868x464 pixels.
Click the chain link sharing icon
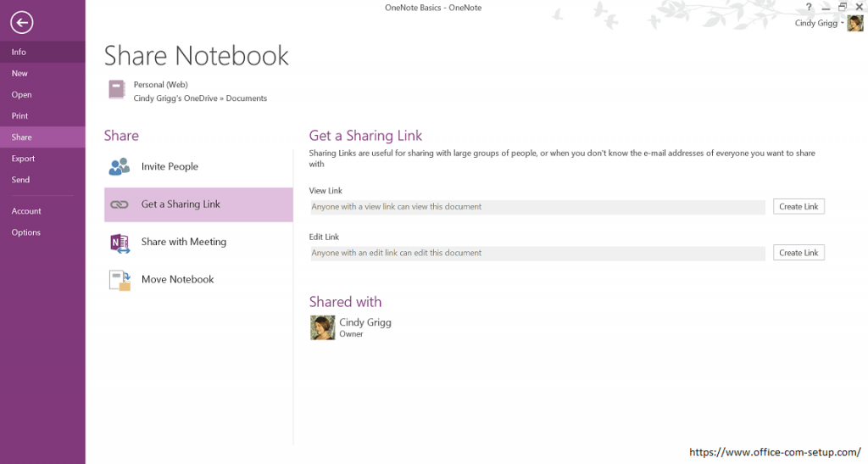point(119,205)
